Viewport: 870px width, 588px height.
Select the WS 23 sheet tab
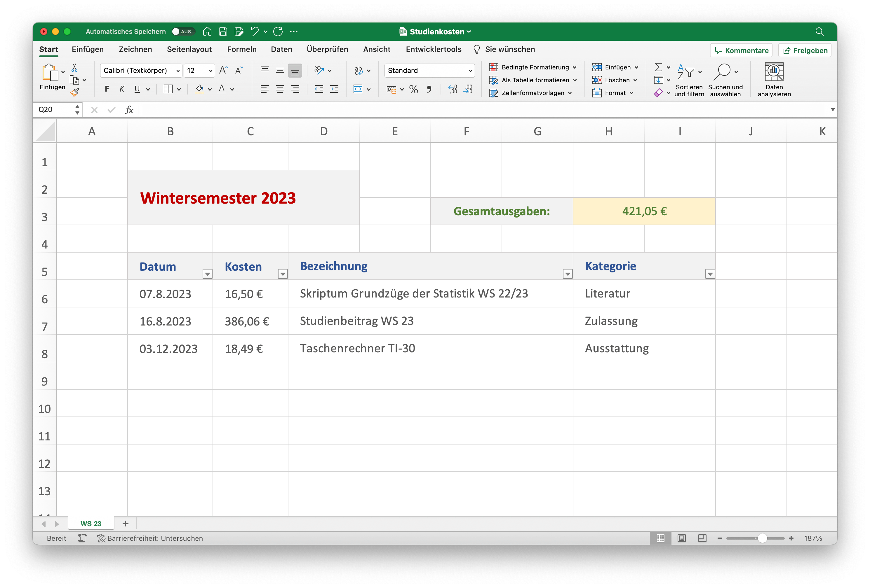tap(91, 524)
